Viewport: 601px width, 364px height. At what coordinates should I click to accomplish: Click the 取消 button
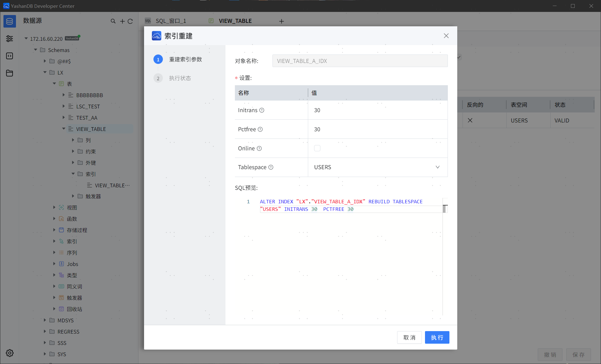pyautogui.click(x=409, y=337)
